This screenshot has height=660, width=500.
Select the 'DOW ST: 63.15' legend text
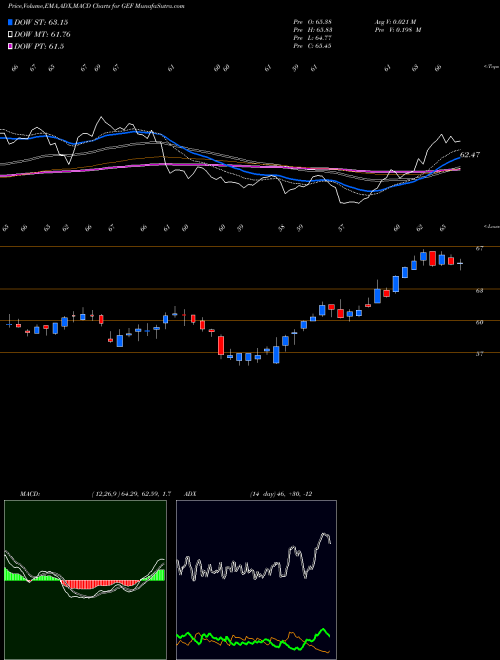pos(41,22)
